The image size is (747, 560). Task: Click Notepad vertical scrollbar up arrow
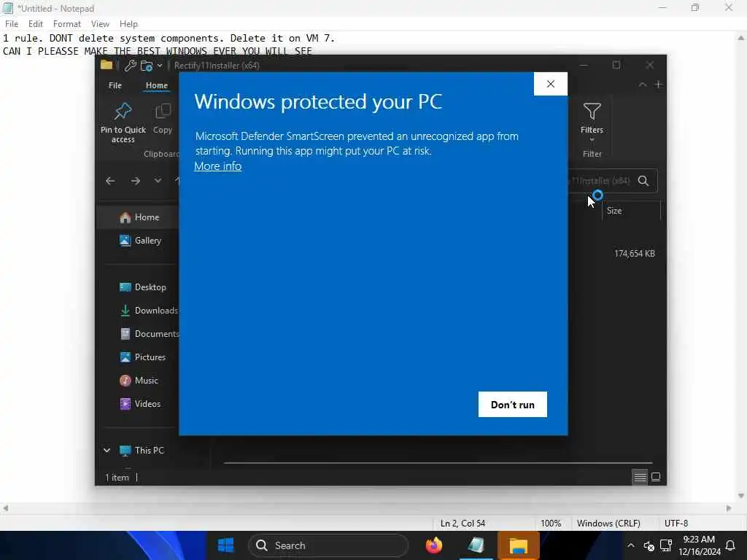click(x=741, y=38)
